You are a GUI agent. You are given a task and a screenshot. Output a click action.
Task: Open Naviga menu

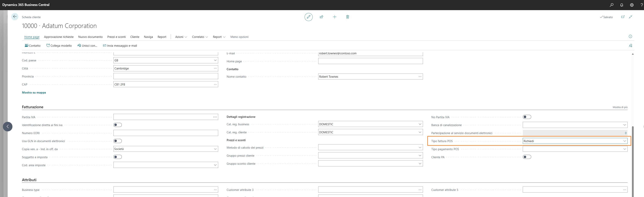148,37
